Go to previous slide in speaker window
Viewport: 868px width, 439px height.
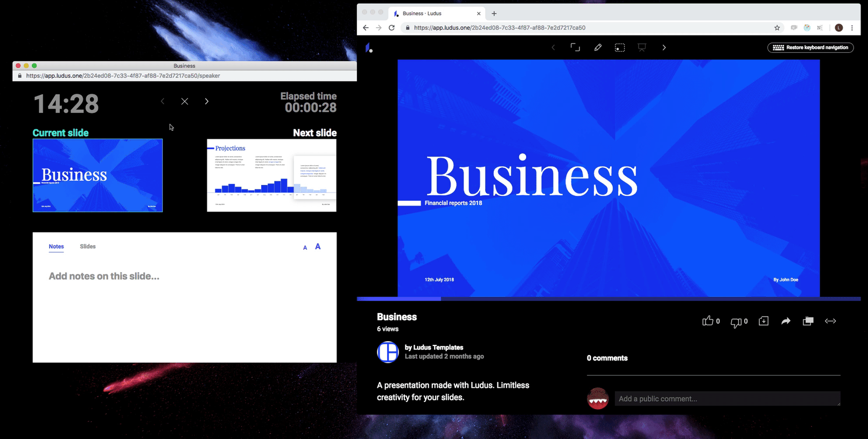[163, 101]
